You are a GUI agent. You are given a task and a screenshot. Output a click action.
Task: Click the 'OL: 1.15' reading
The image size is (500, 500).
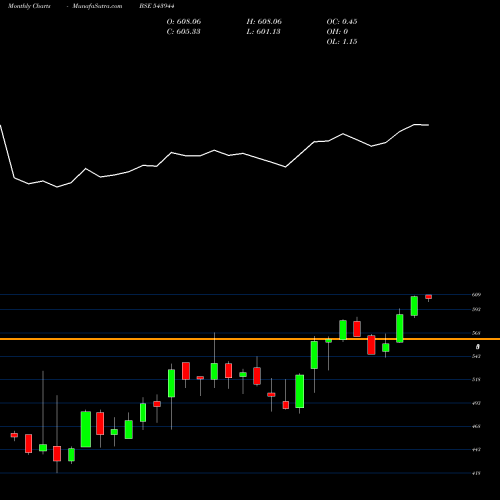click(342, 42)
